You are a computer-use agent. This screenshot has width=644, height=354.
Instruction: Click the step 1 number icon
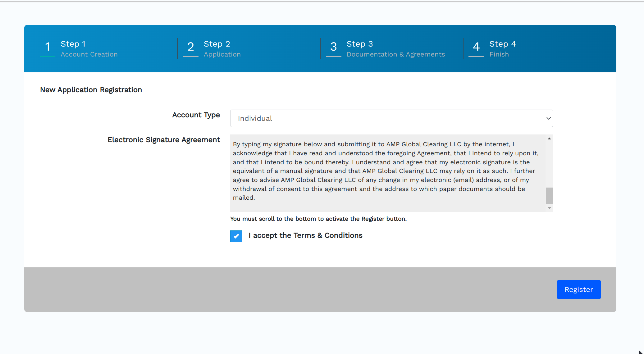tap(48, 47)
